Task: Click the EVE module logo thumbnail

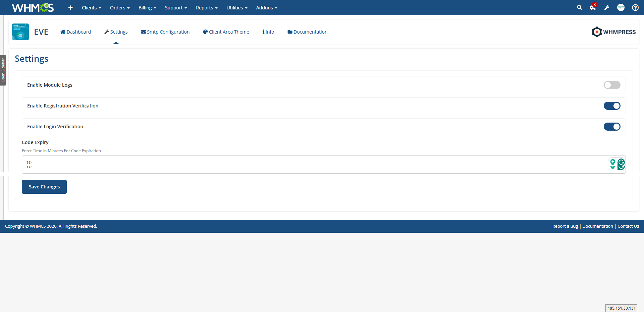Action: click(x=20, y=32)
